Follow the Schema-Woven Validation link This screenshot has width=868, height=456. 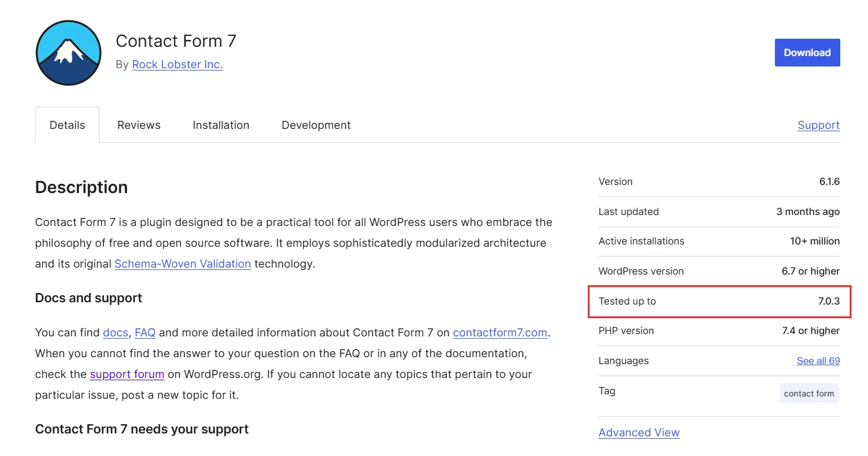[183, 264]
